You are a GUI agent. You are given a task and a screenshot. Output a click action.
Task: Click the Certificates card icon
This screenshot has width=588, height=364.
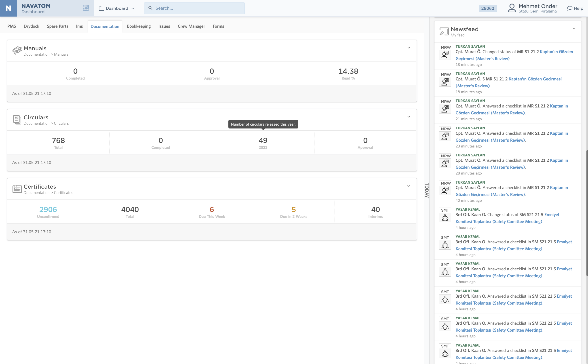pyautogui.click(x=17, y=189)
